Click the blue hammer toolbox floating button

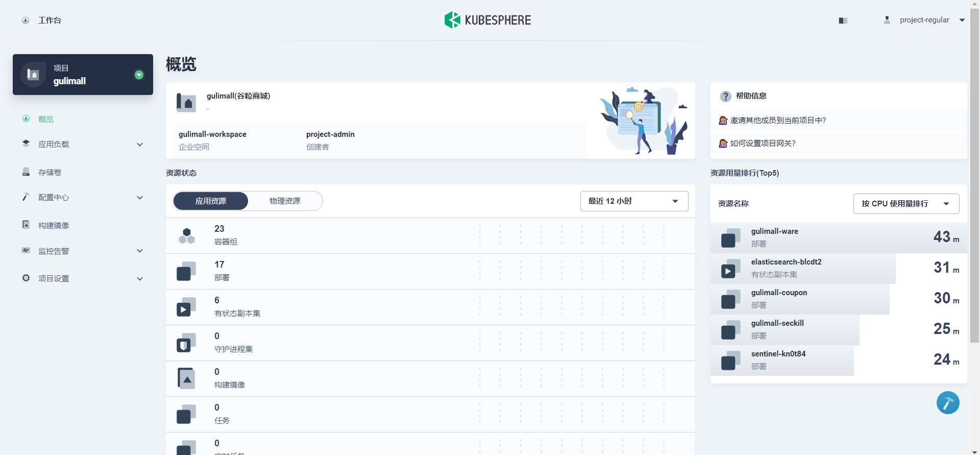pyautogui.click(x=948, y=403)
